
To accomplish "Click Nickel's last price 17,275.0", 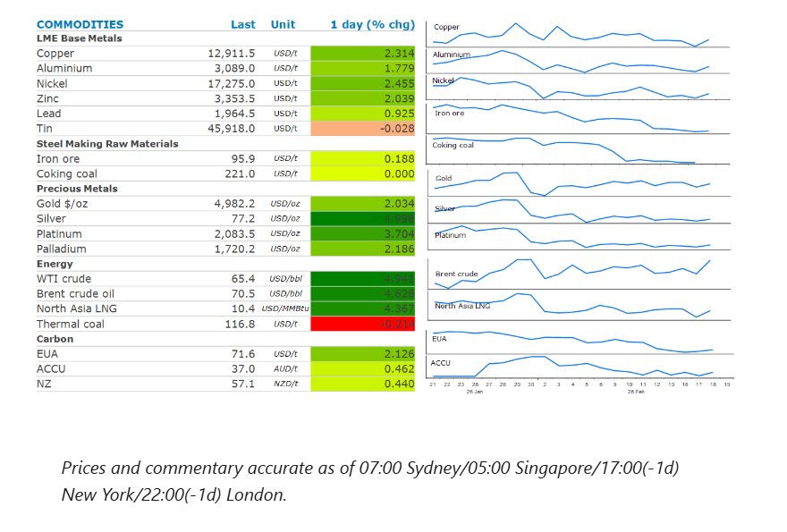I will (232, 83).
